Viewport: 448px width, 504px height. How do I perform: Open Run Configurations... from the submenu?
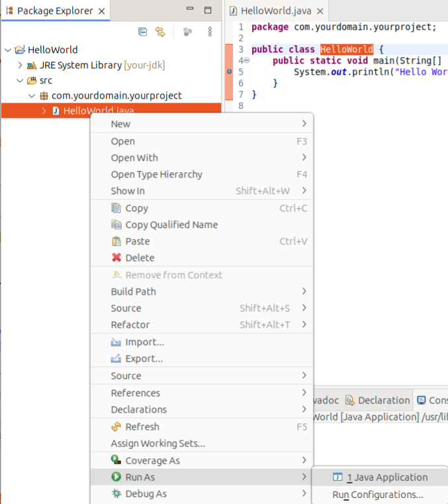tap(377, 494)
